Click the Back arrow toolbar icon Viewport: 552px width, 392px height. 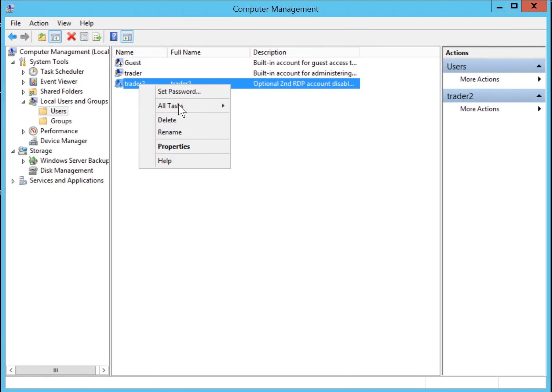point(12,37)
